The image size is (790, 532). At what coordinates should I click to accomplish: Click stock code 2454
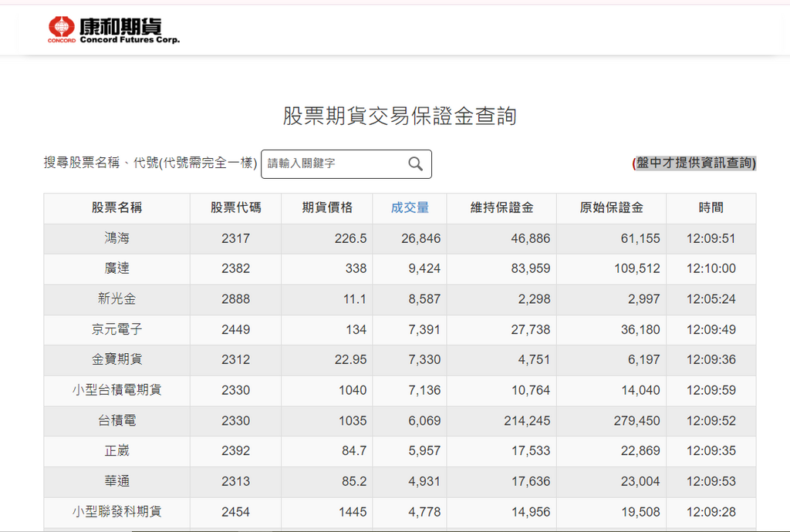pyautogui.click(x=236, y=512)
